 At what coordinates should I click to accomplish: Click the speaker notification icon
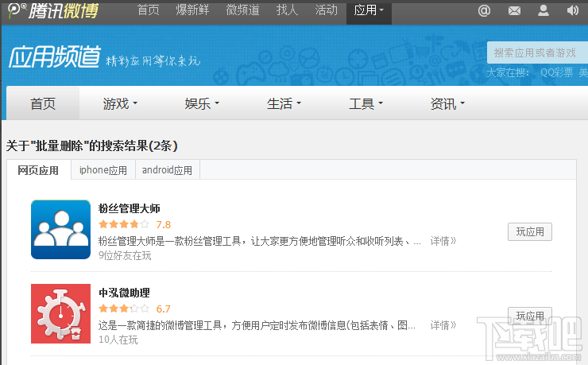coord(573,10)
